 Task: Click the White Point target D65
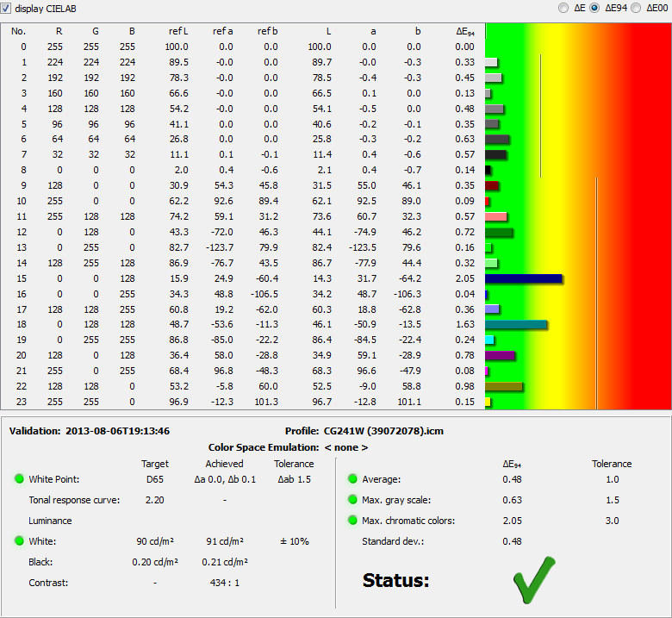click(x=155, y=479)
